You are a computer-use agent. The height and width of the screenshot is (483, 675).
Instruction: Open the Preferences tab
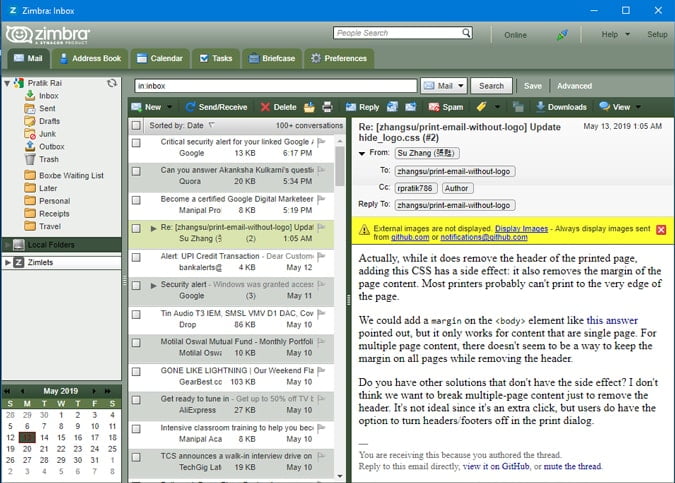(337, 59)
